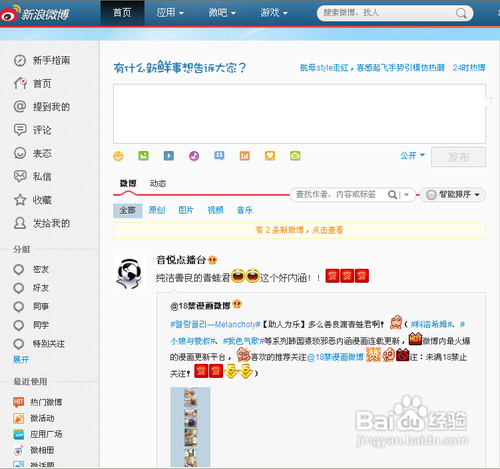Click the yellow heart icon in composer
This screenshot has width=500, height=469.
point(270,156)
